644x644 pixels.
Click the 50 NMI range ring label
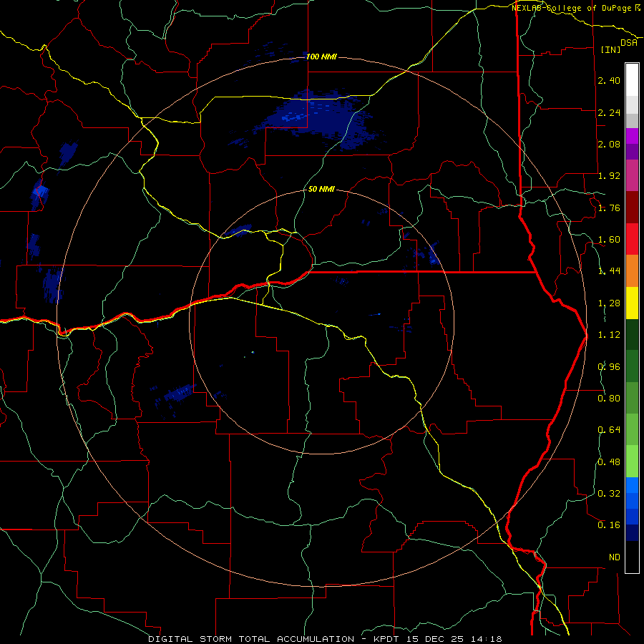tap(321, 190)
